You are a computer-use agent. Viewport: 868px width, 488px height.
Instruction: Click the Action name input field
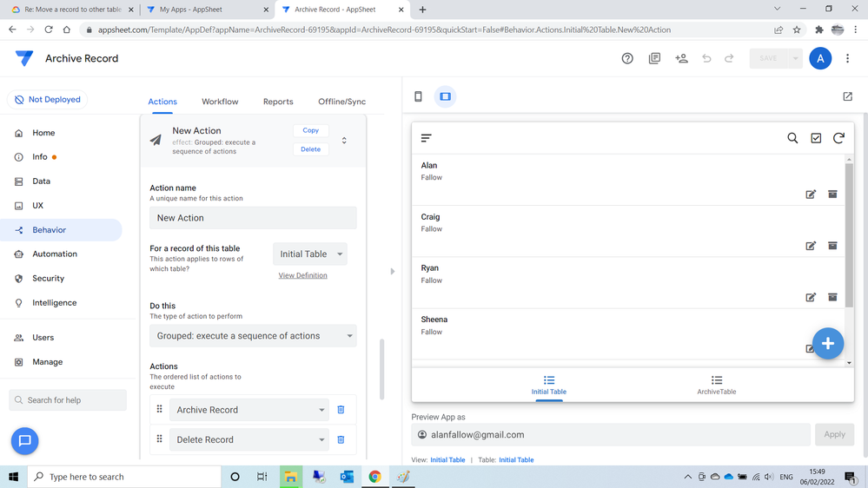(x=253, y=218)
